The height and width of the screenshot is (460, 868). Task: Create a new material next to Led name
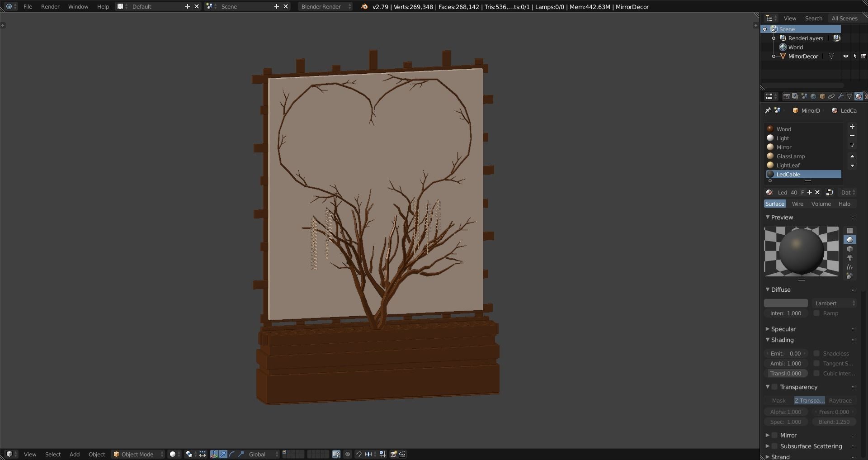pyautogui.click(x=810, y=192)
